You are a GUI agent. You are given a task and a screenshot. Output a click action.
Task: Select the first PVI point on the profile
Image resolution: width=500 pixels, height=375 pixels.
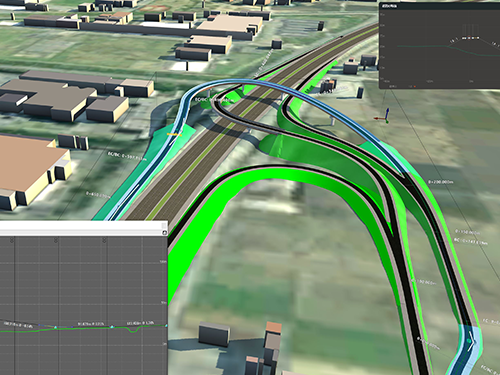[55, 327]
